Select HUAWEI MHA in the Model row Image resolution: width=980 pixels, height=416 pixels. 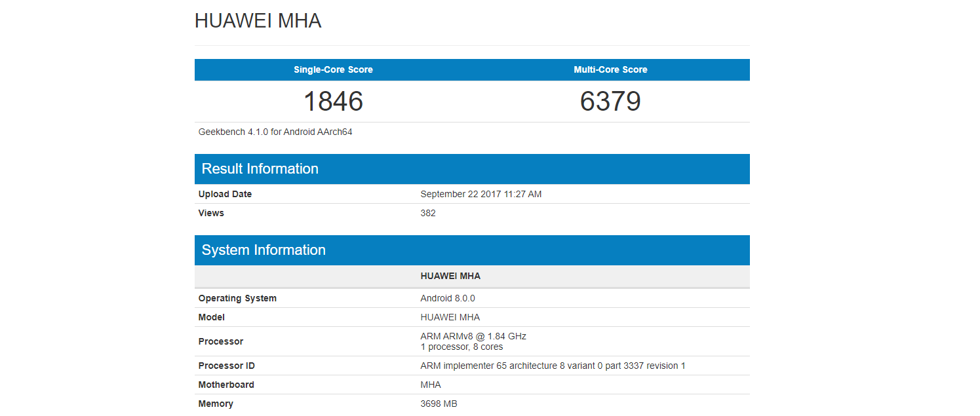(x=450, y=317)
